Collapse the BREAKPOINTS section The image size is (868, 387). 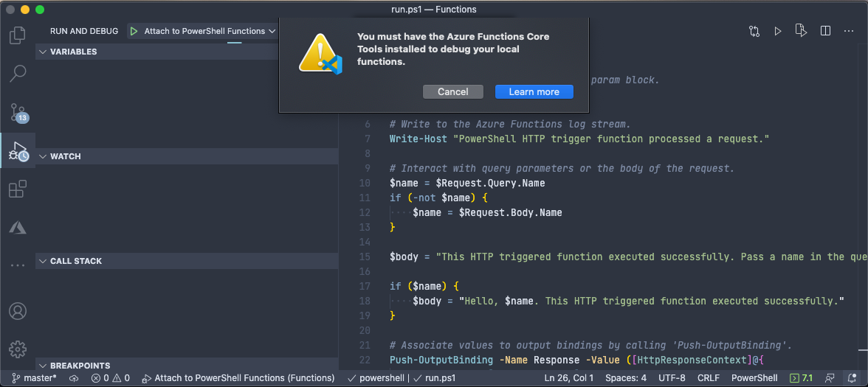point(187,366)
